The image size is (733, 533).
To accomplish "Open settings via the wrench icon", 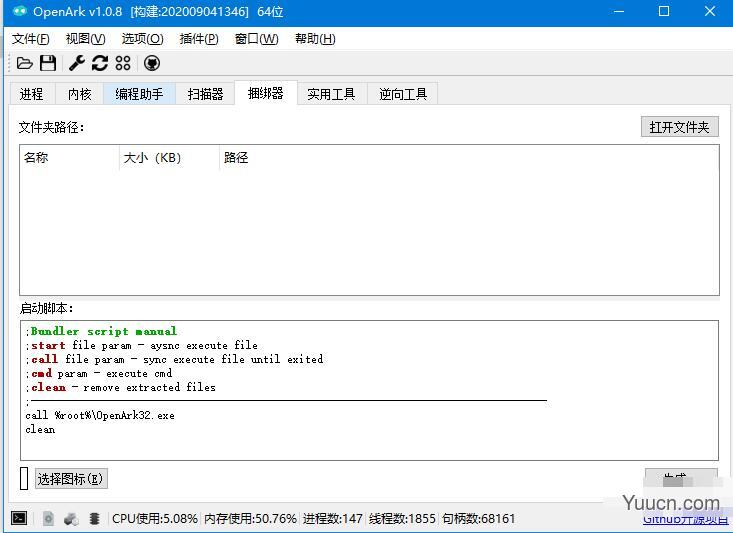I will 77,63.
